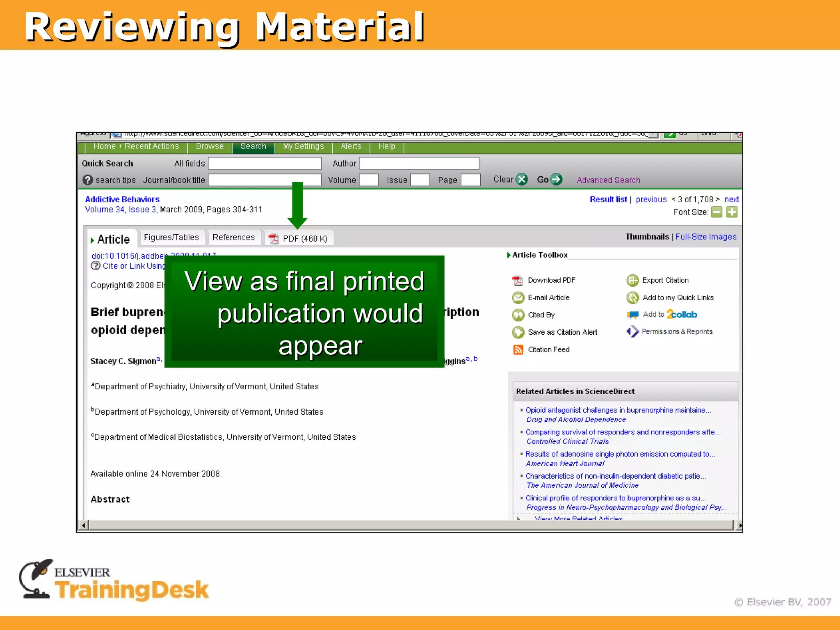Click the Issue input box
Screen dimensions: 840x630
(x=420, y=180)
